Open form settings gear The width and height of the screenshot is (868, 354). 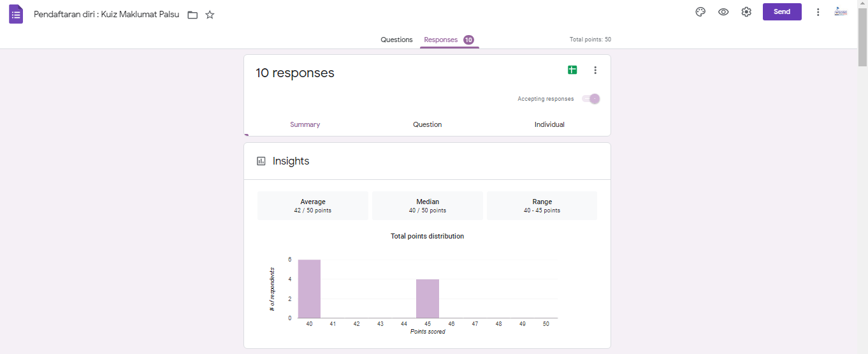click(746, 12)
